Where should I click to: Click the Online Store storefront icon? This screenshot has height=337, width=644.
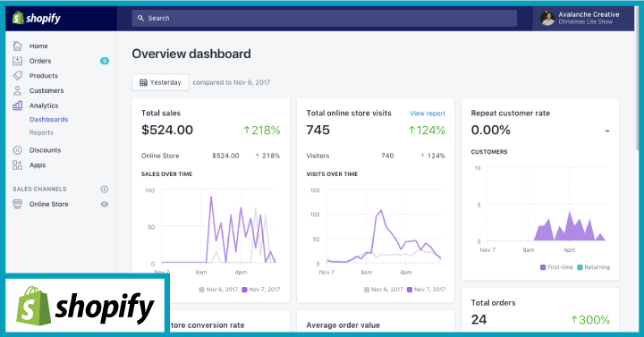[x=17, y=204]
